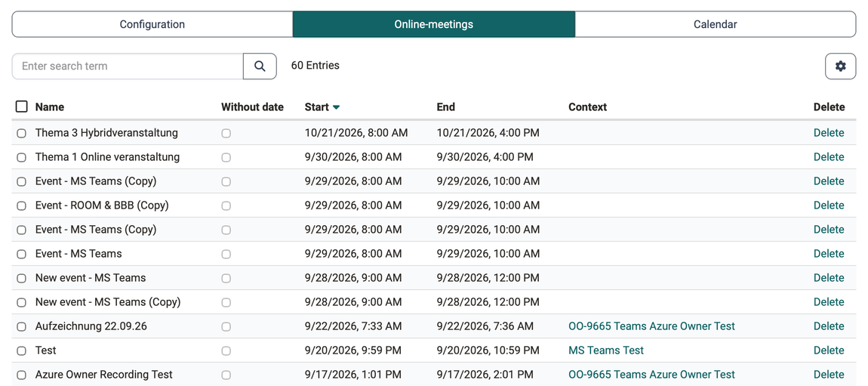Select Event - ROOM & BBB (Copy) row checkbox
Screen dimensions: 868x386
tap(22, 205)
